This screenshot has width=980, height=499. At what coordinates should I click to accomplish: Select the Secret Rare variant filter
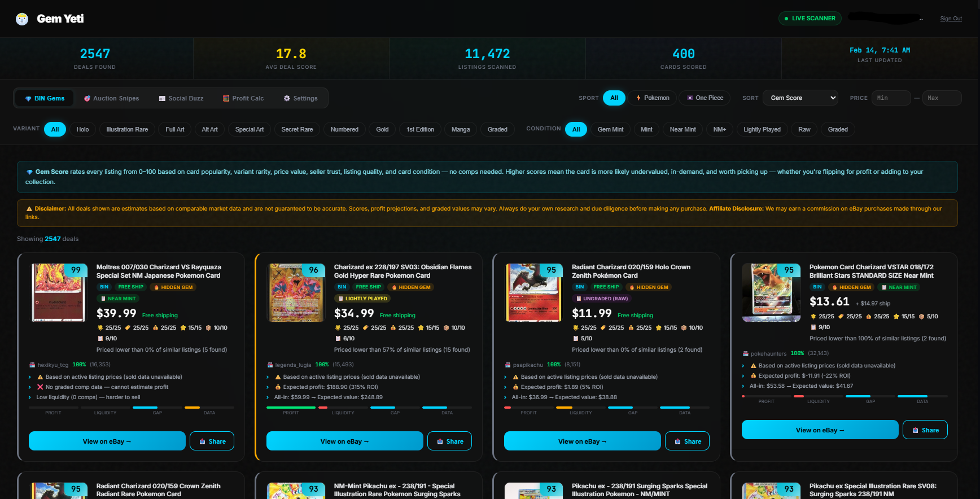pyautogui.click(x=297, y=129)
